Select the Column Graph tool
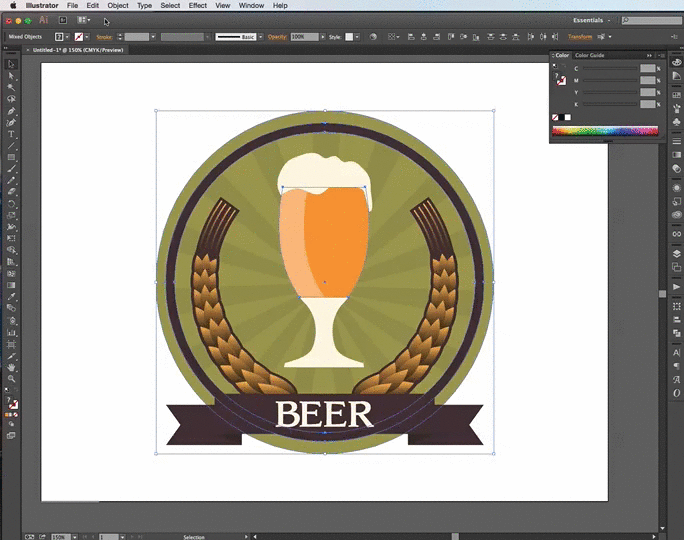 (11, 332)
